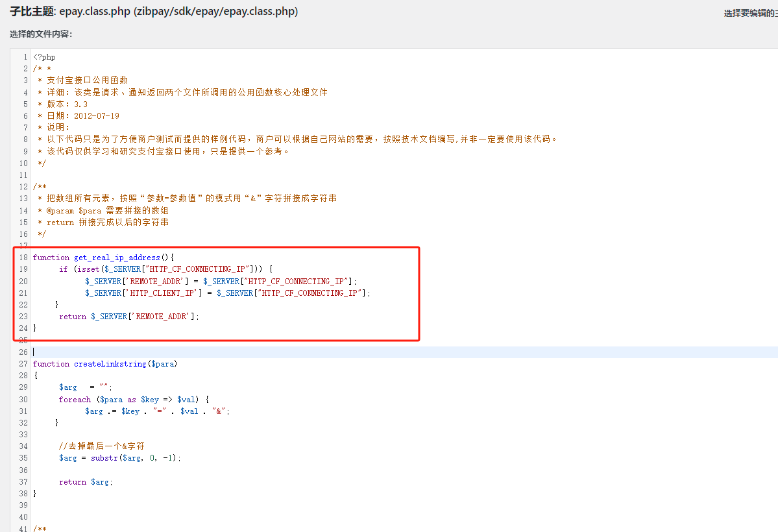Click the 选择的文件内容 label
Screen dimensions: 778x532
pyautogui.click(x=41, y=34)
